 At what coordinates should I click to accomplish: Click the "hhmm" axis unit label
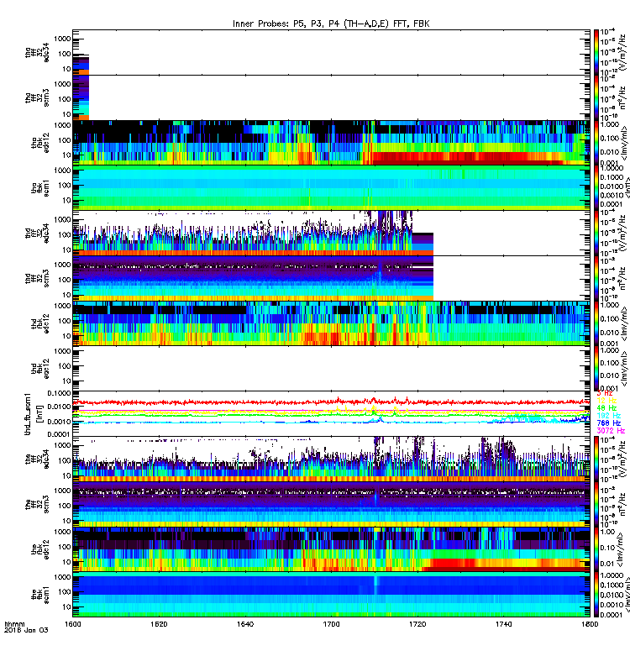[x=14, y=624]
